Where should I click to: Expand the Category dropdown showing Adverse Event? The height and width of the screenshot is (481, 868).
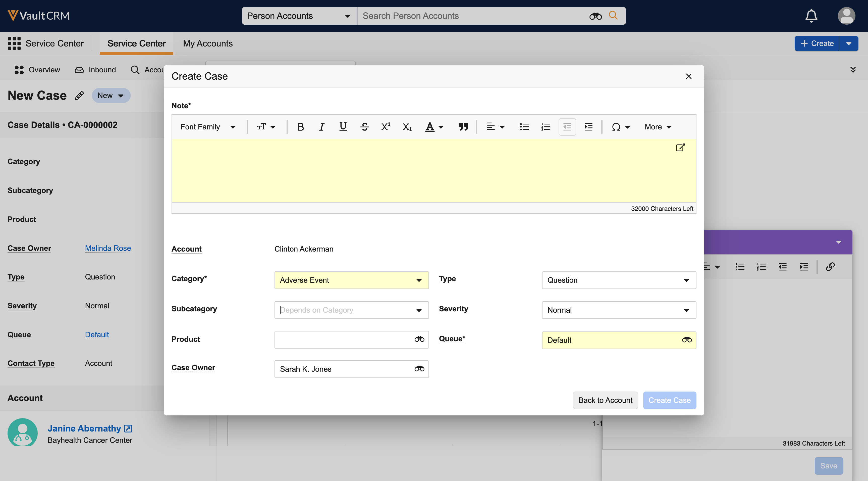tap(351, 280)
